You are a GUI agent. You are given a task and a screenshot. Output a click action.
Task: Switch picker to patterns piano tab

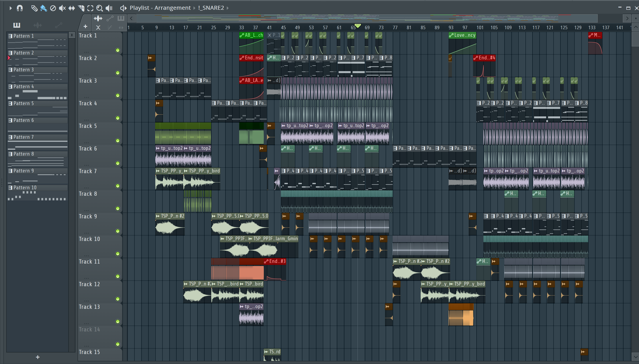point(17,25)
